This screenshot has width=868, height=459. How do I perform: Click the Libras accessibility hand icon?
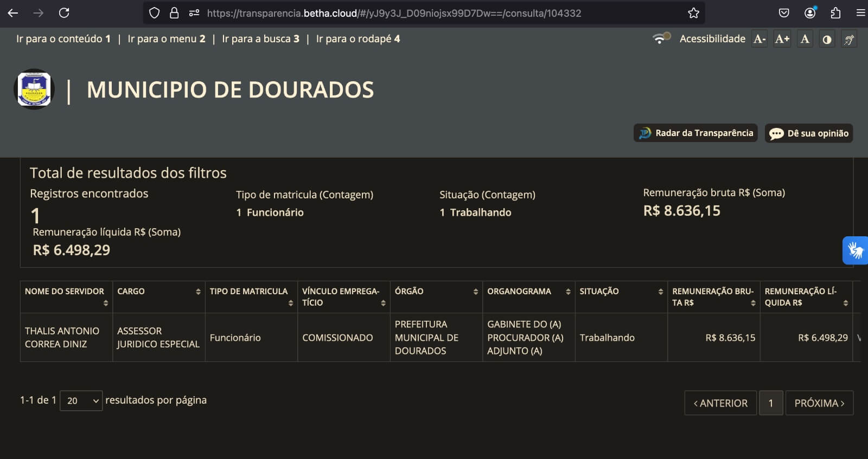[x=849, y=39]
